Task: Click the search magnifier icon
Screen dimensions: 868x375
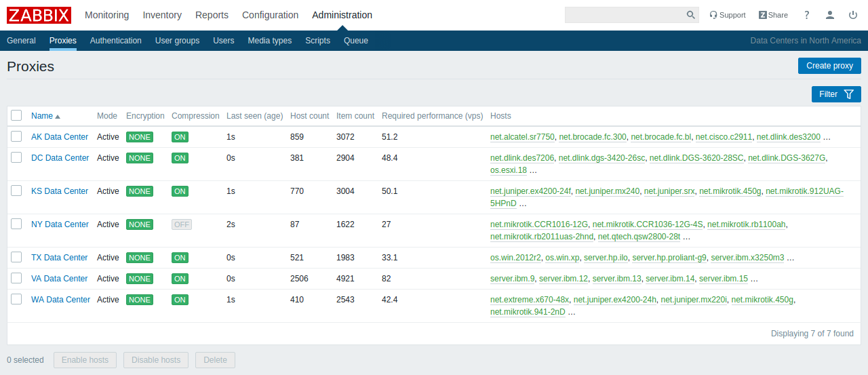Action: click(690, 15)
